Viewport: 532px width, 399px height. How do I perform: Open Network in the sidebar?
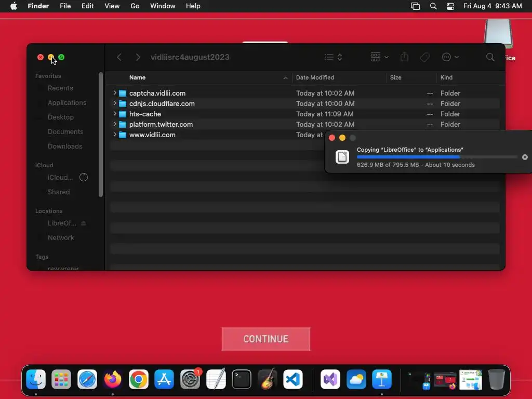tap(61, 238)
